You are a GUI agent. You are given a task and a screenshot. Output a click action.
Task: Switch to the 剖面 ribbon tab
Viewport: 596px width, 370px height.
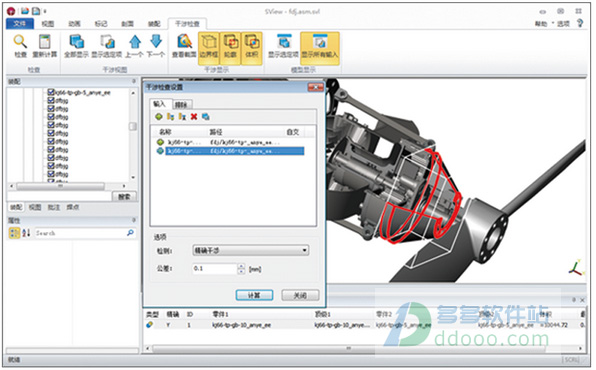click(127, 24)
